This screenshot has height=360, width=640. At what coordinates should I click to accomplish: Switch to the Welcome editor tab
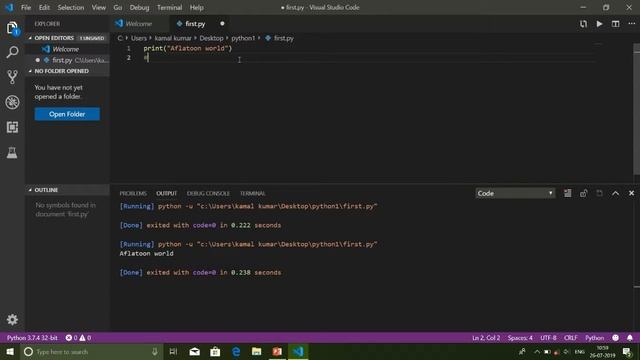138,24
